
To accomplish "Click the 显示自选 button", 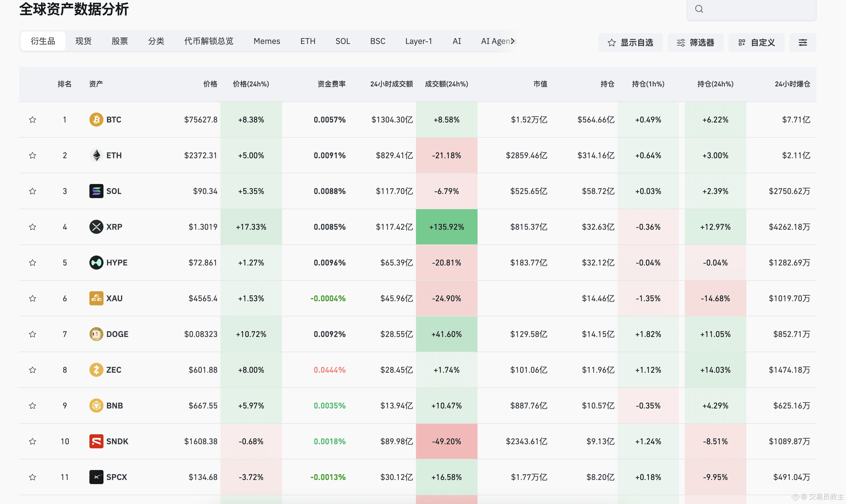I will 630,42.
